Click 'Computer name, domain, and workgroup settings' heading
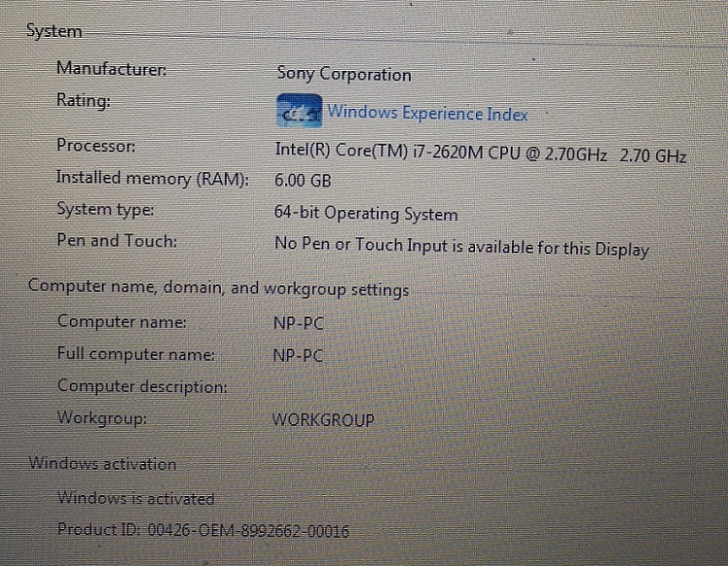Viewport: 728px width, 566px height. [x=219, y=287]
